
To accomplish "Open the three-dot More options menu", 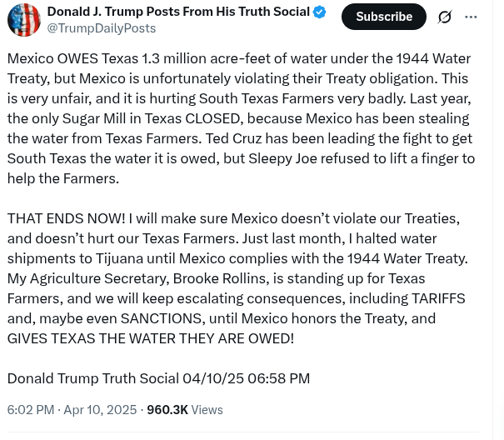I will [x=472, y=17].
